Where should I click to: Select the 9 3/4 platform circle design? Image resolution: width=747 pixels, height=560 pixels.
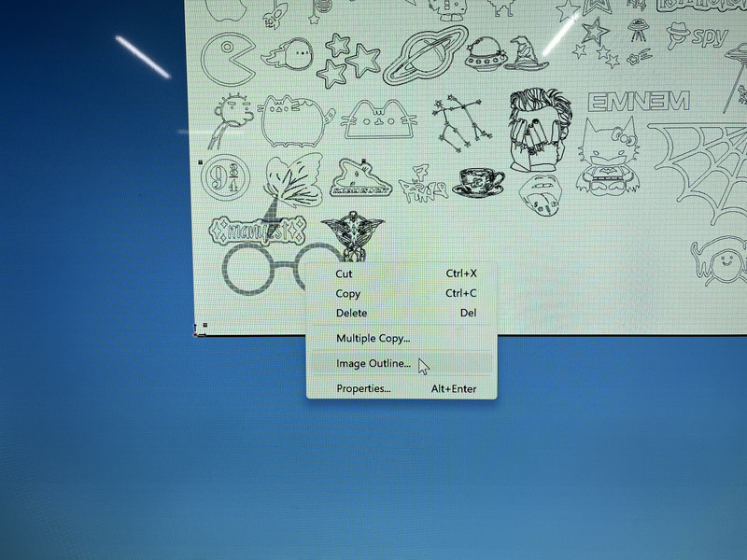(225, 177)
